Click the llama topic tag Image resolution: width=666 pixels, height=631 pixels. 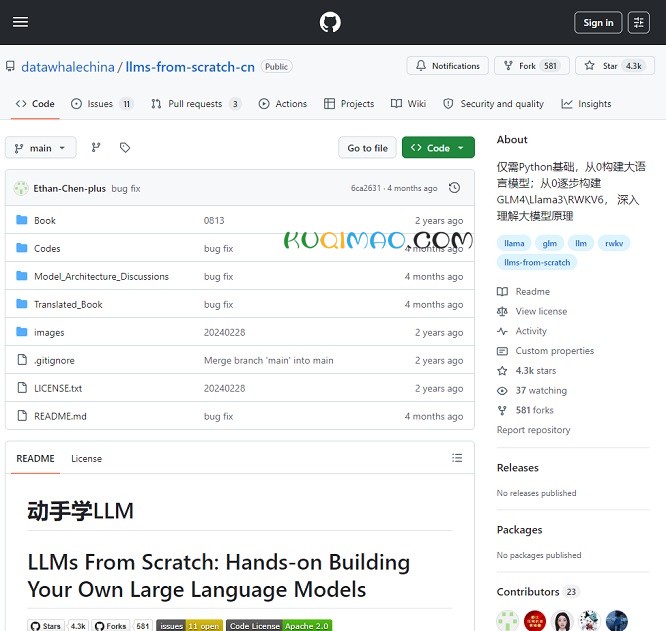click(514, 243)
